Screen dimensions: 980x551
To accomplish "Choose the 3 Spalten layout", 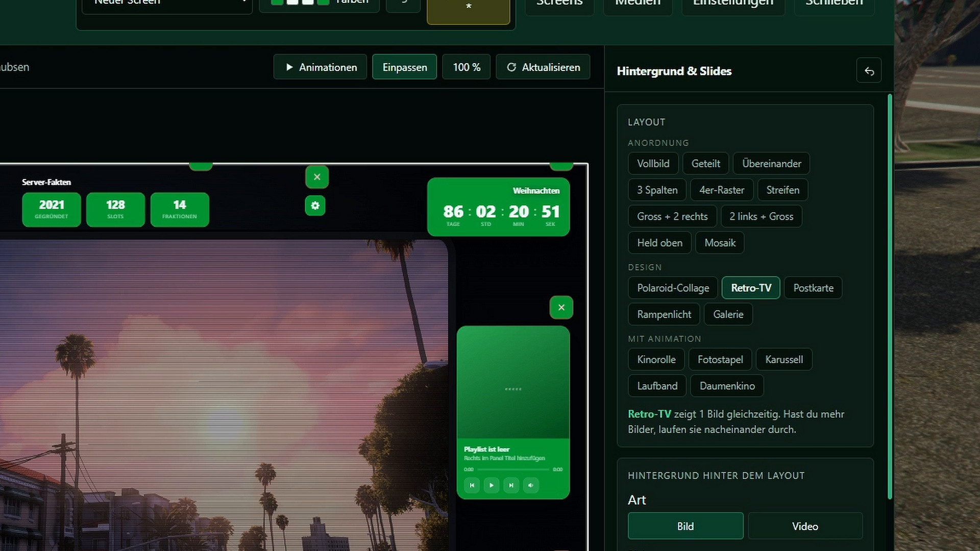I will [657, 190].
